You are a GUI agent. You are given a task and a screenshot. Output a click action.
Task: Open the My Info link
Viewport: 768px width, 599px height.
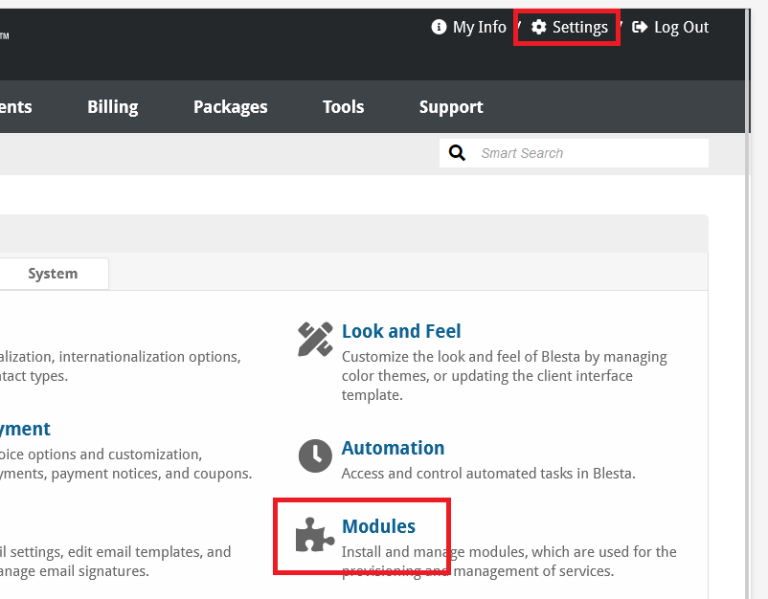click(468, 27)
